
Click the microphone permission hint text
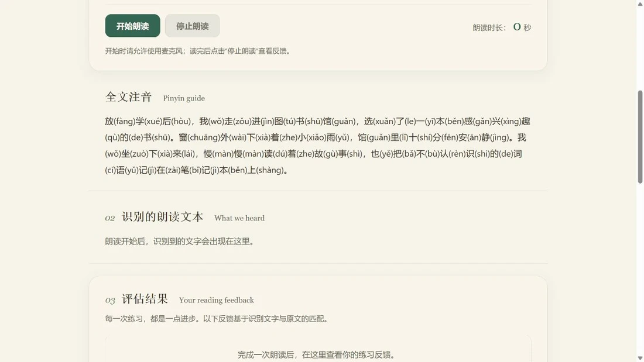pyautogui.click(x=198, y=51)
